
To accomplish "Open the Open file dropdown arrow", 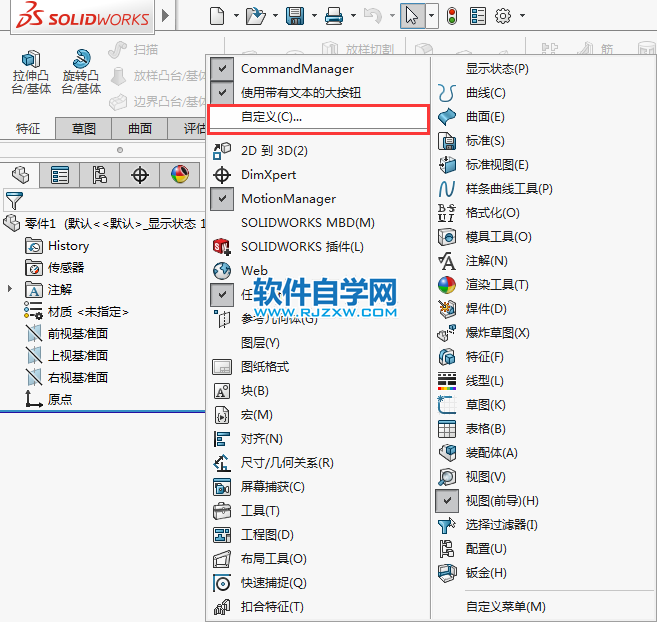I will (275, 16).
